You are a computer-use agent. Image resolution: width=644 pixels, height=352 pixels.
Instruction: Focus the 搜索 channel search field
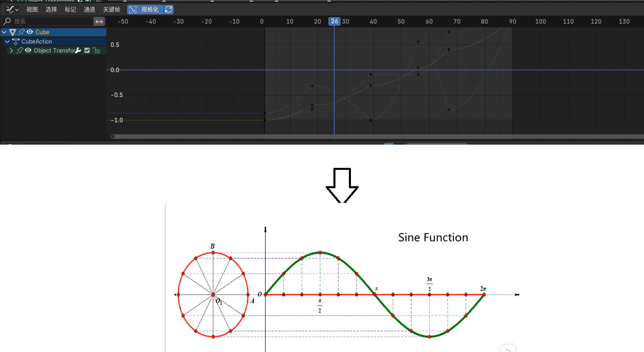[x=48, y=21]
